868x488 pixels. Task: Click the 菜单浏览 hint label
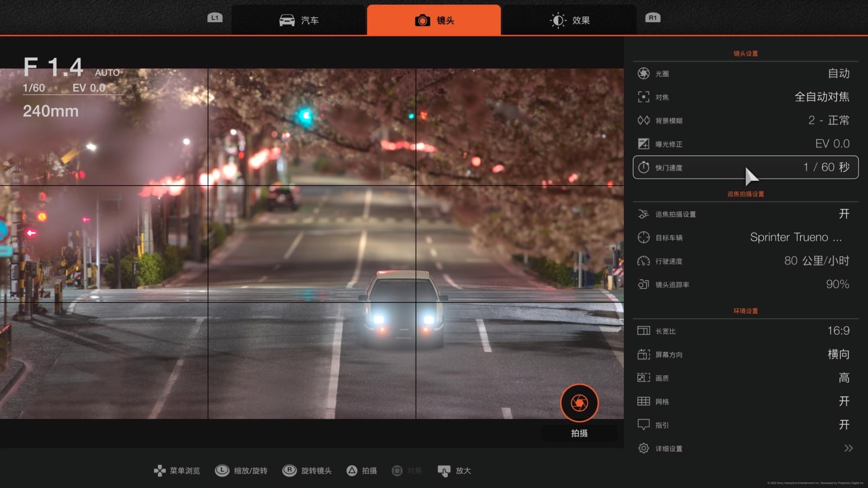[185, 471]
